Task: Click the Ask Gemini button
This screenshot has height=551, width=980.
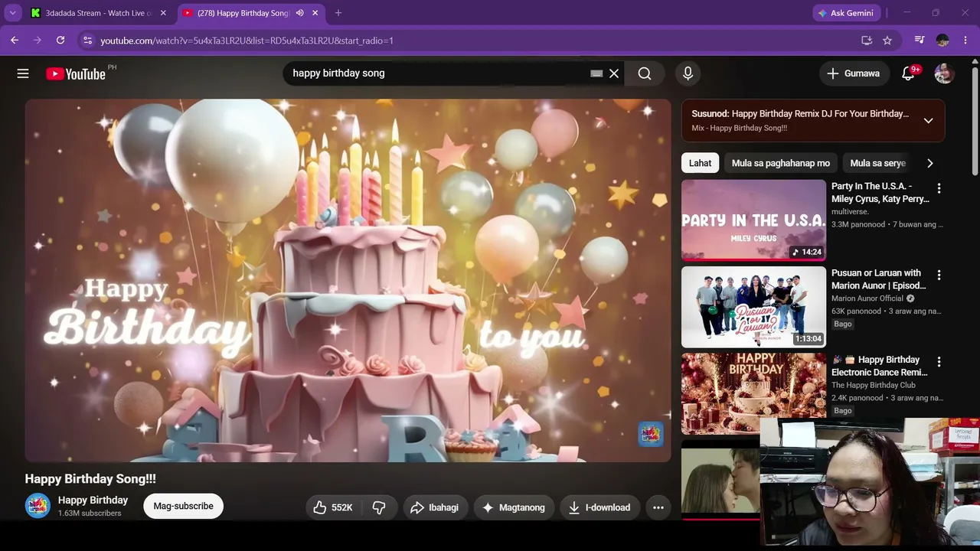Action: point(847,13)
